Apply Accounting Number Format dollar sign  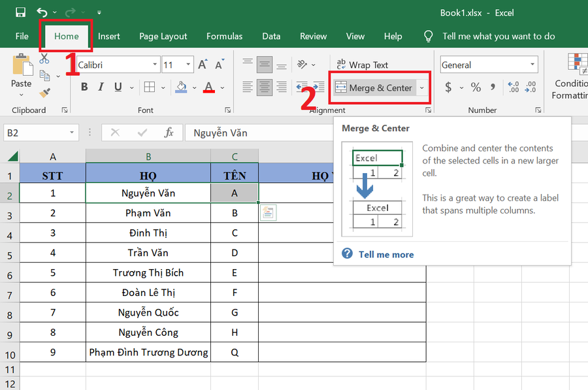(448, 87)
